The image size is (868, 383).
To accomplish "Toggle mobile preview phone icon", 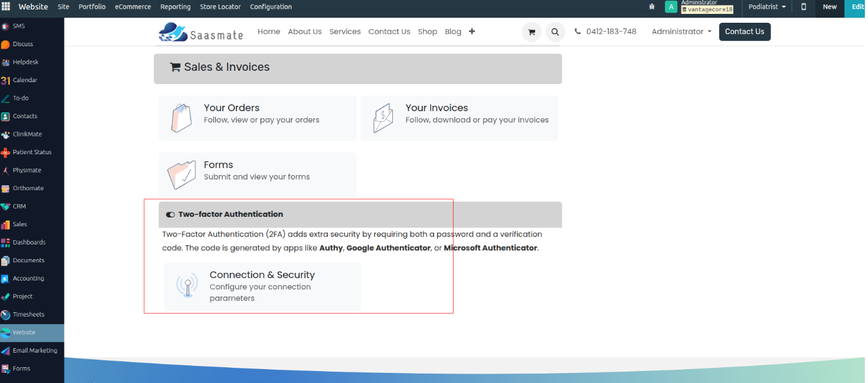I will (x=803, y=7).
